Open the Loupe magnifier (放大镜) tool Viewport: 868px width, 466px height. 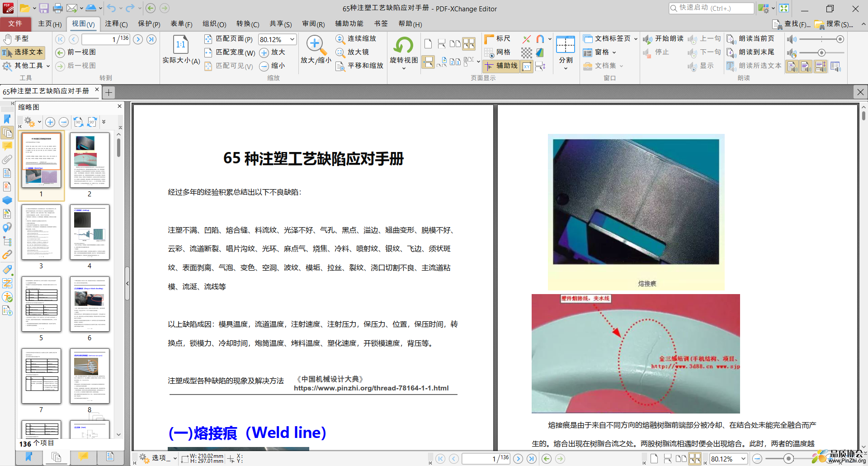coord(352,52)
